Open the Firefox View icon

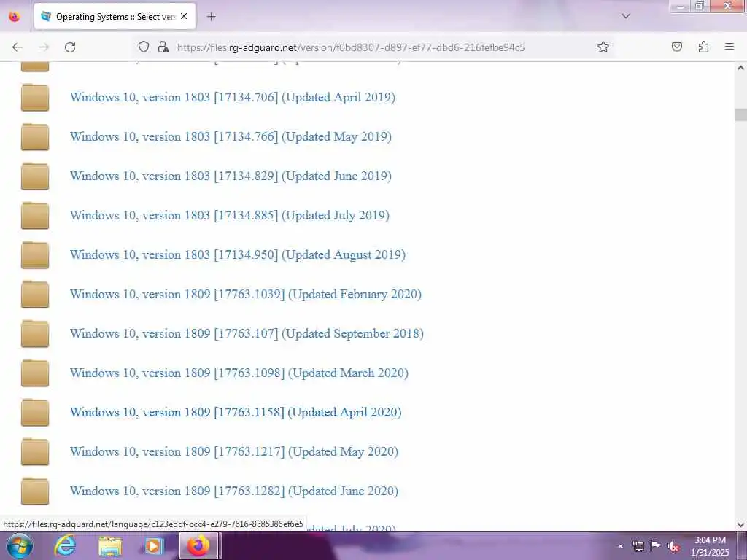15,17
